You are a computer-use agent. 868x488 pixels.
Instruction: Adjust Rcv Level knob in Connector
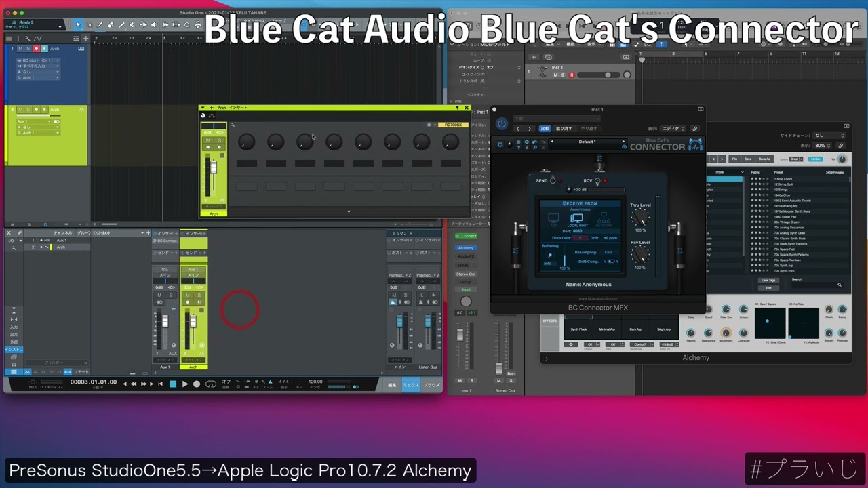click(x=639, y=255)
